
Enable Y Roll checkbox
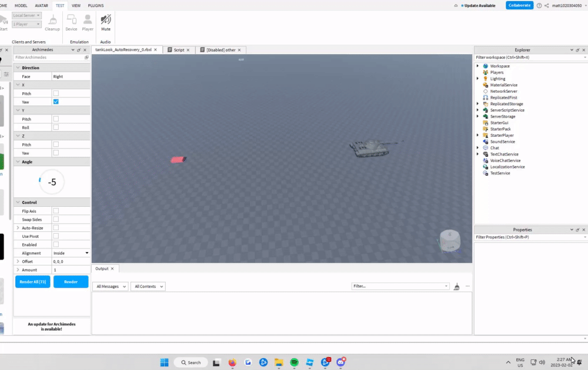(x=56, y=127)
